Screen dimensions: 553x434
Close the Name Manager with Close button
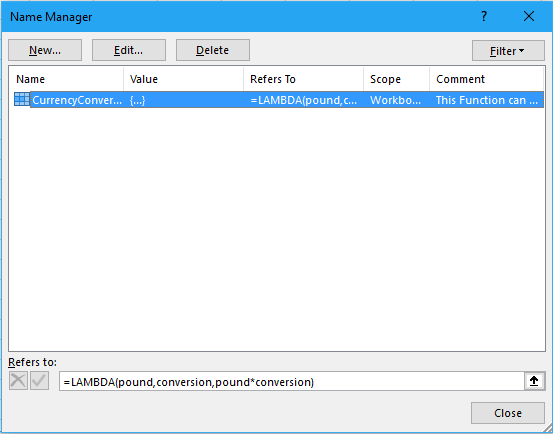point(508,413)
